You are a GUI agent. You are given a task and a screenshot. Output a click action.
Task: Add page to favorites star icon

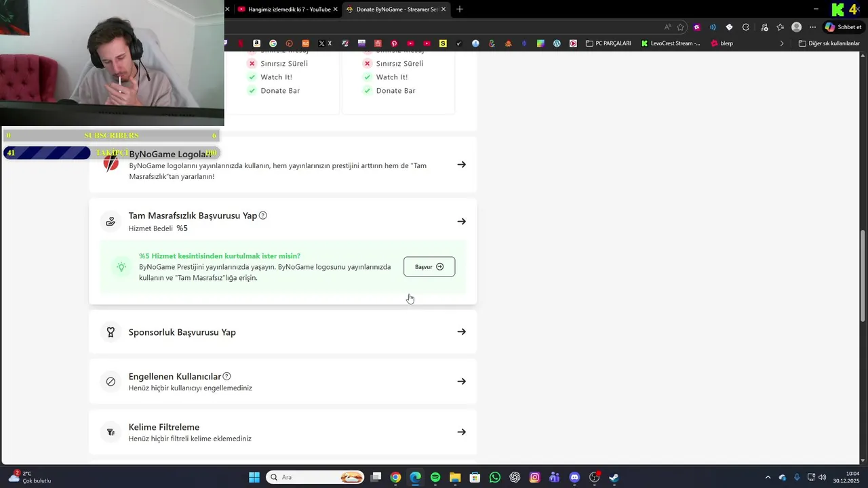680,27
